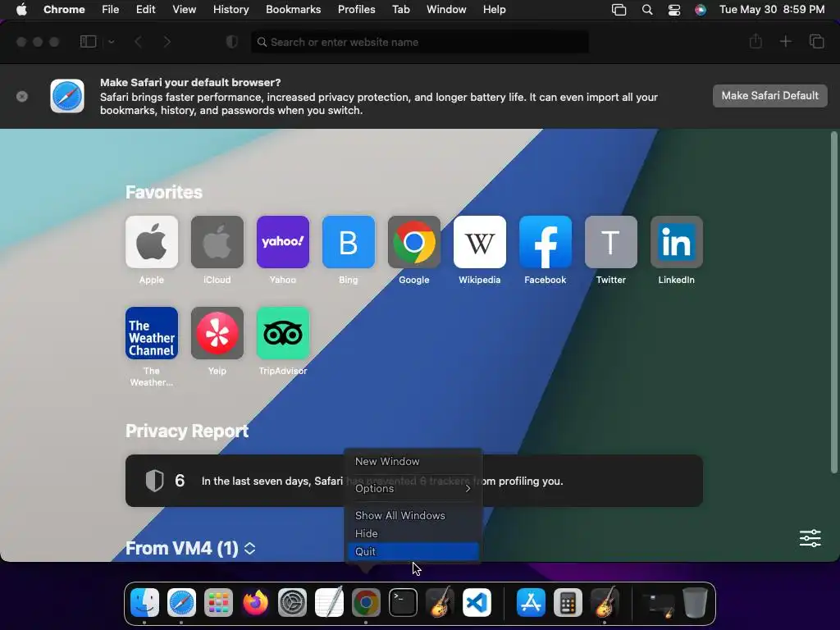Click the Safari privacy shield toolbar icon

pyautogui.click(x=232, y=42)
